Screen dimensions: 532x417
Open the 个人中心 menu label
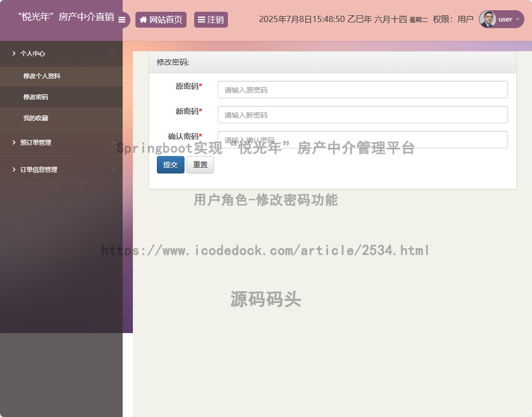click(33, 54)
